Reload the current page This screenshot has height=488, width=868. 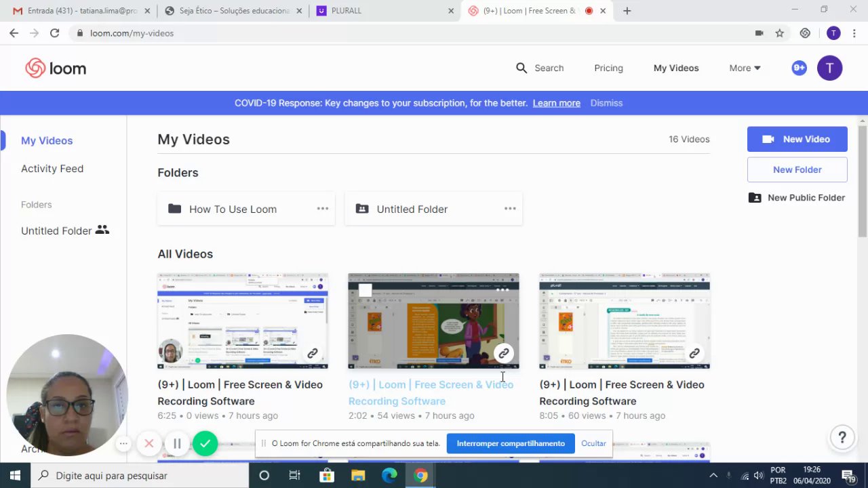[x=54, y=33]
